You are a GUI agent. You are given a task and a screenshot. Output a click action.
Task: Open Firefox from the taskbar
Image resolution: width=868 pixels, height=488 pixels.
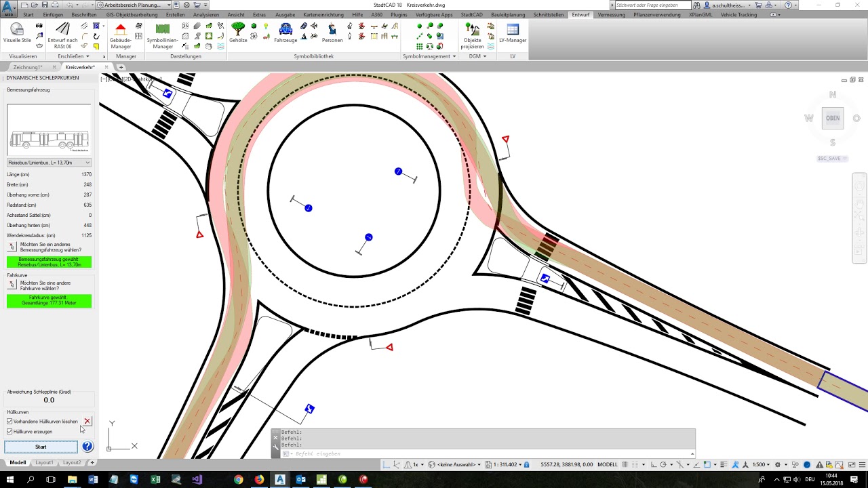tap(259, 480)
